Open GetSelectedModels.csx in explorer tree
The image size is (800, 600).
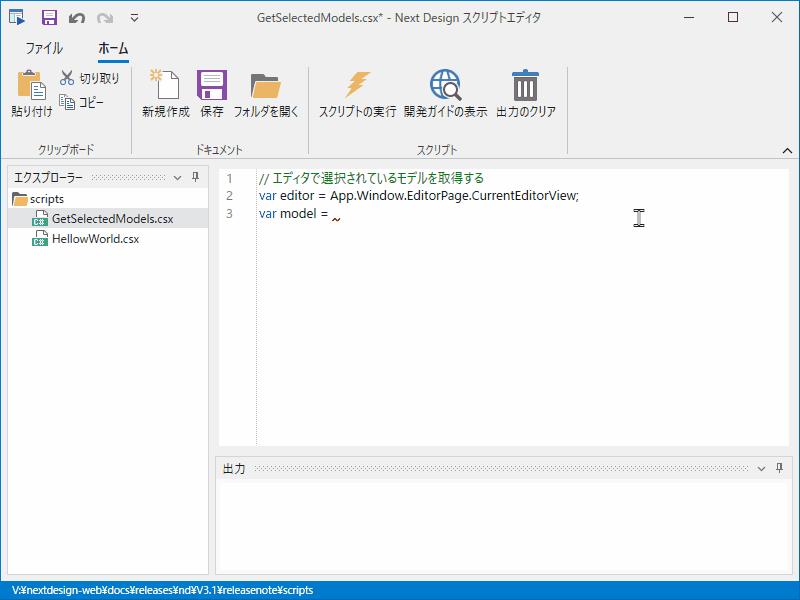[108, 219]
